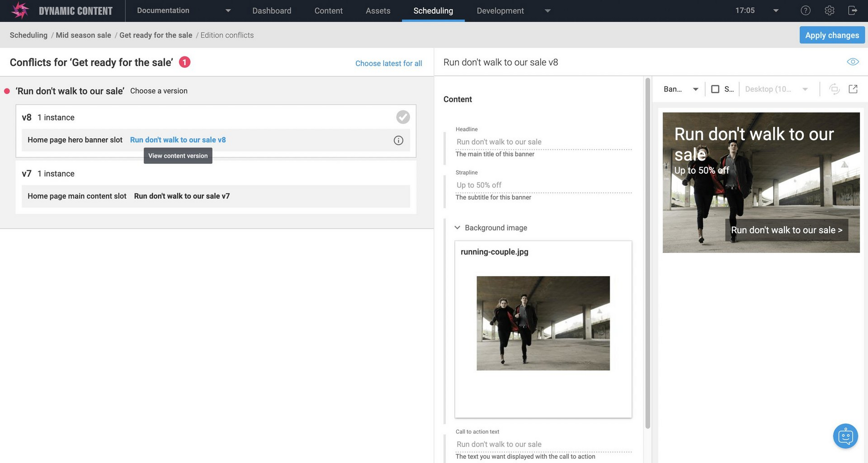The width and height of the screenshot is (868, 463).
Task: Open the 17:05 time dropdown
Action: point(757,11)
